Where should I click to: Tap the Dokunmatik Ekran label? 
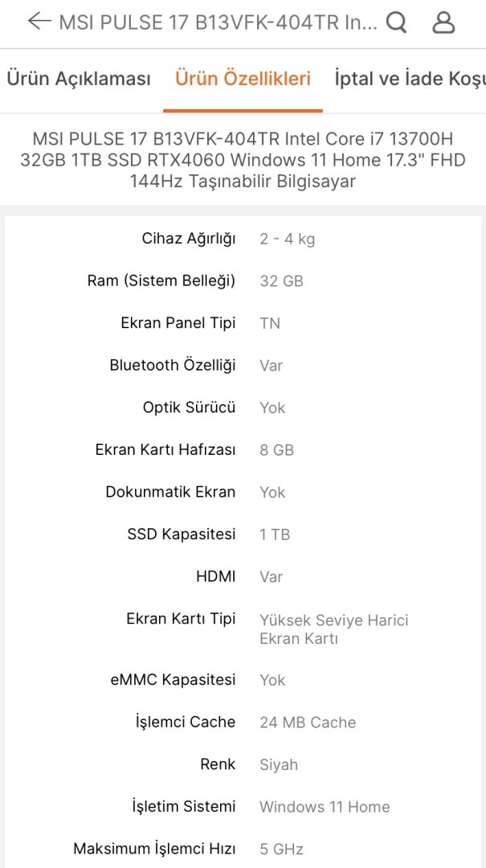pos(170,492)
